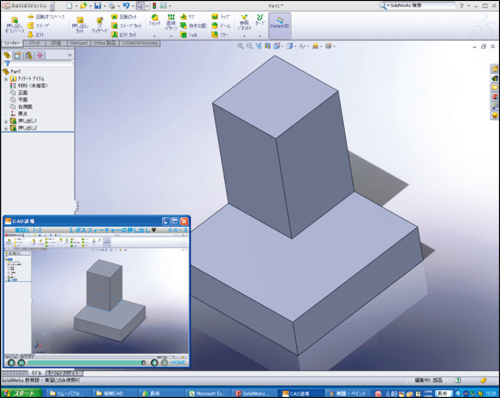Expand the 押し出し2 feature tree node
This screenshot has height=398, width=500.
coord(6,128)
